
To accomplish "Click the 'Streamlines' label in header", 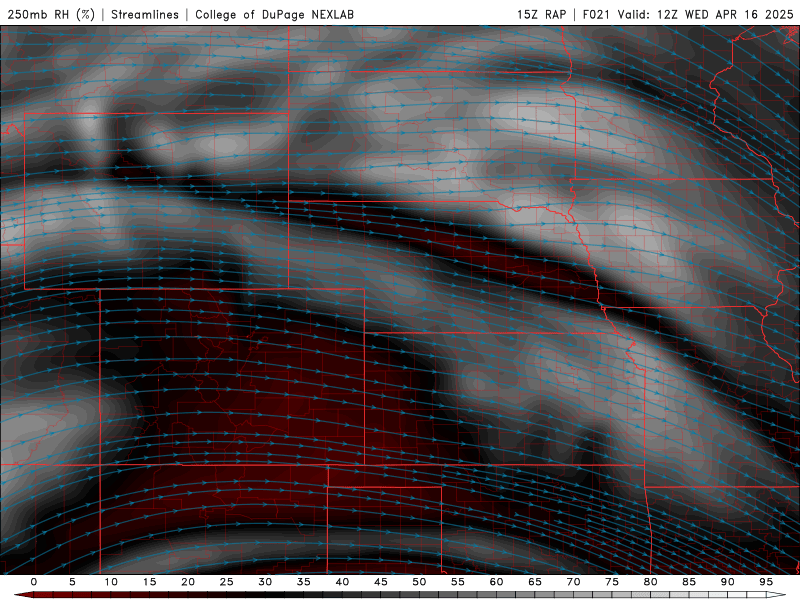I will [x=145, y=14].
